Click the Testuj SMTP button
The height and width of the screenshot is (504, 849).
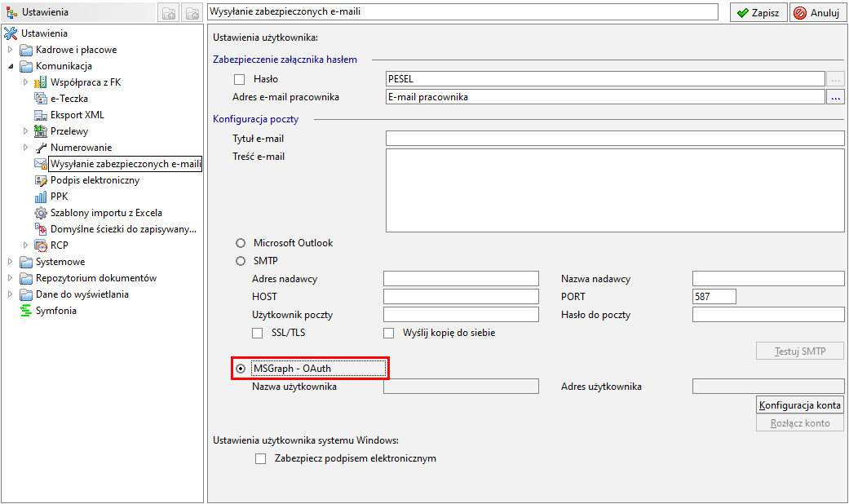coord(800,351)
